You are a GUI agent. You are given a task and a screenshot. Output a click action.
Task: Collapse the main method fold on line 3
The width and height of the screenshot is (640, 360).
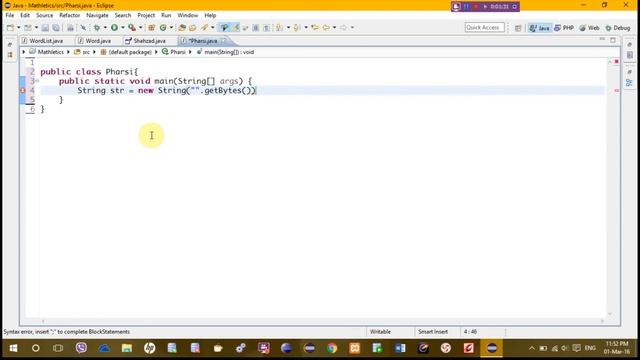click(x=37, y=81)
